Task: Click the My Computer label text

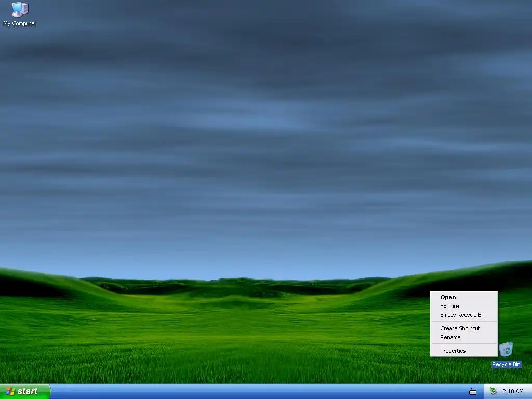Action: point(20,23)
